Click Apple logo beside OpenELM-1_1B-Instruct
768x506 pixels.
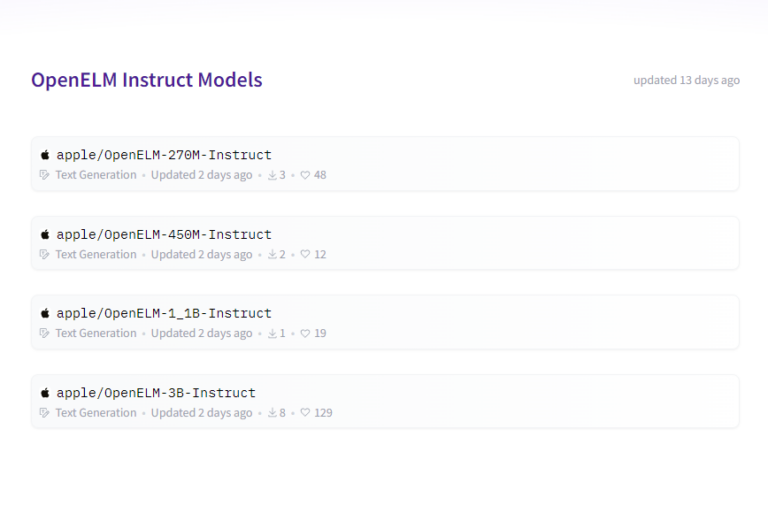[45, 313]
